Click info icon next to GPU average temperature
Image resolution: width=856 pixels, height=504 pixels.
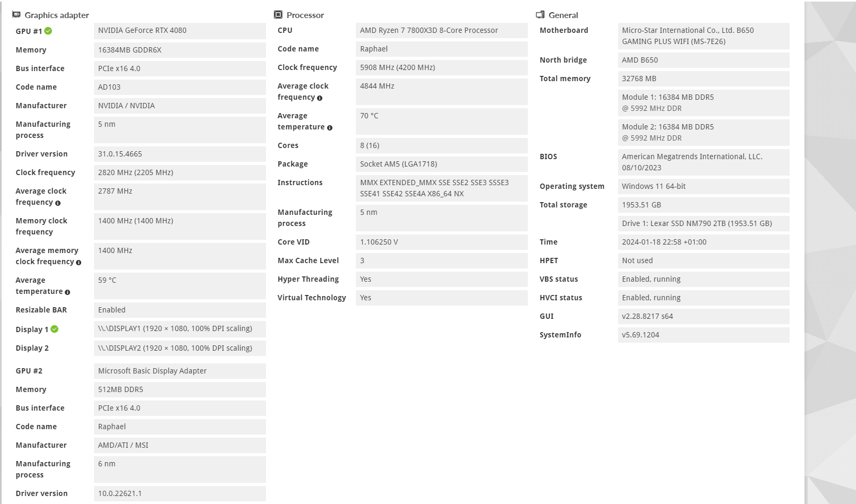point(67,292)
